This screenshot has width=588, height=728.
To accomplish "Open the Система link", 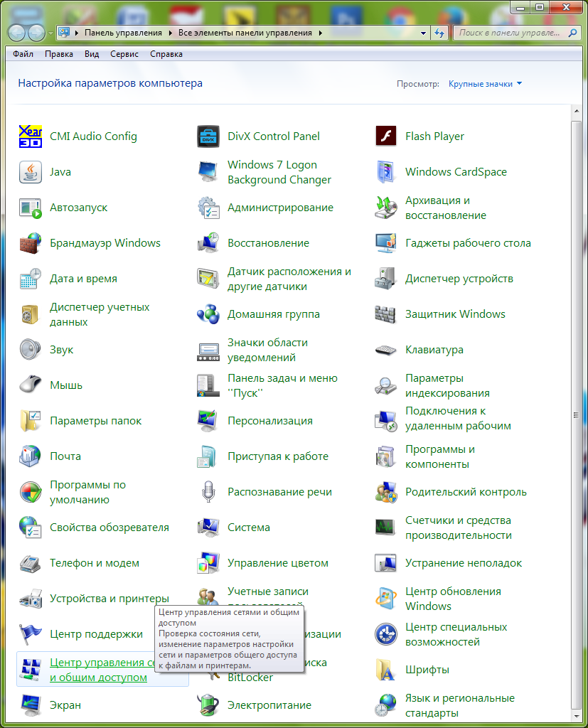I will [x=249, y=528].
